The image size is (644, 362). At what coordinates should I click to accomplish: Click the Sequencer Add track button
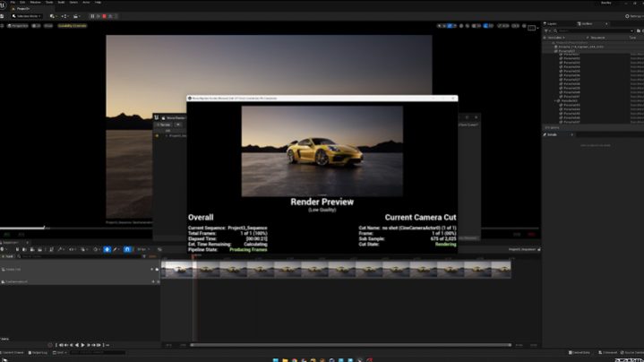[x=7, y=256]
